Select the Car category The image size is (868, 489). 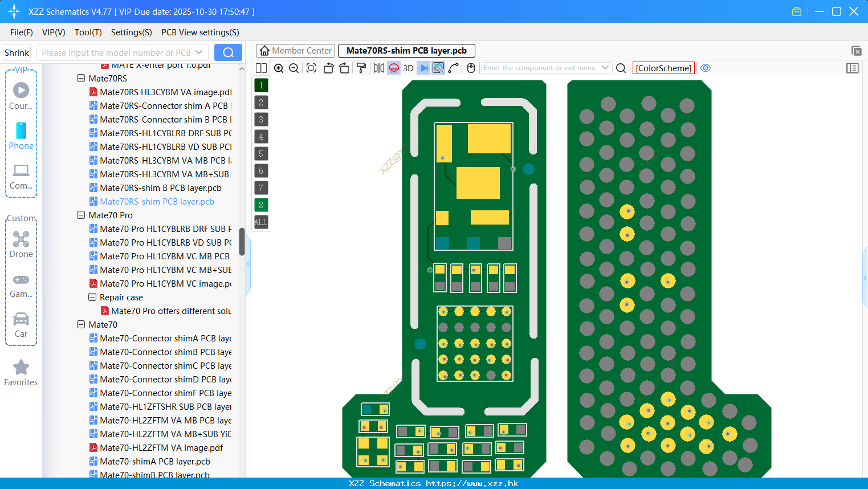coord(21,325)
